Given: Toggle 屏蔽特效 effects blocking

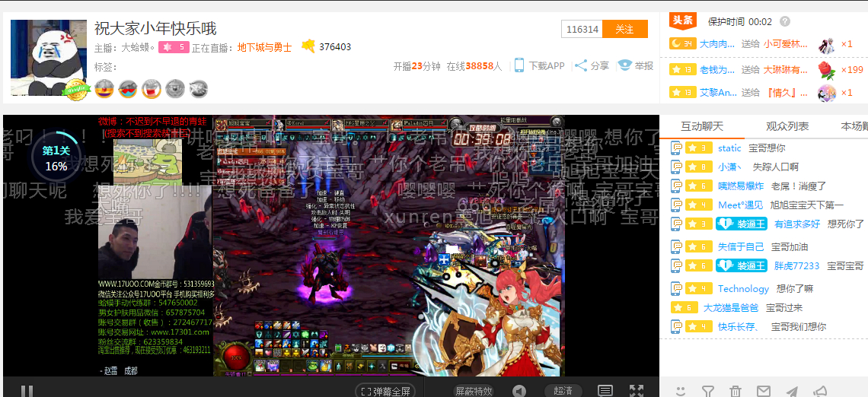Looking at the screenshot, I should (474, 392).
